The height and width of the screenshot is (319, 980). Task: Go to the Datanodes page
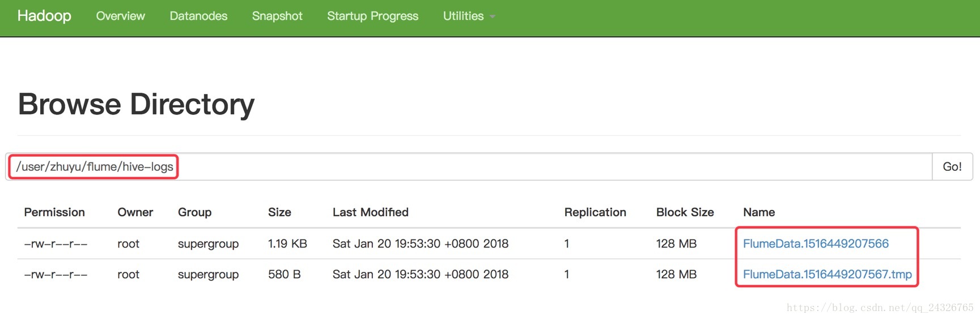198,16
